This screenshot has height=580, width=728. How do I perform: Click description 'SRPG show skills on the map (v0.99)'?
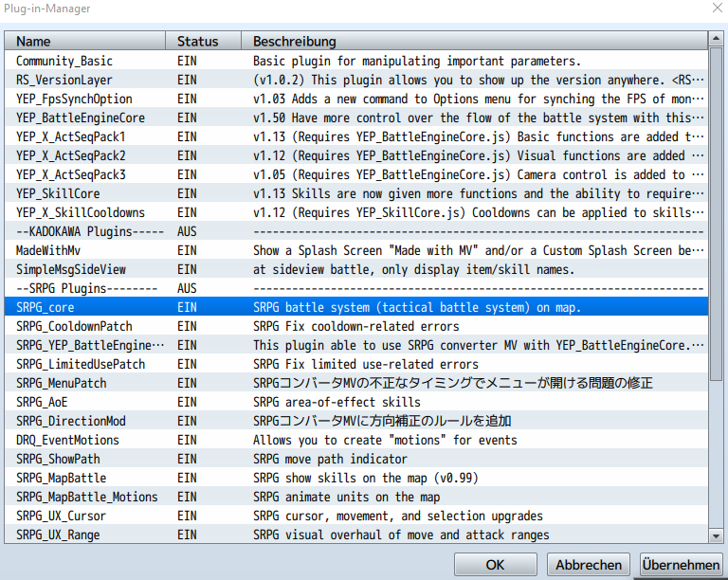click(365, 478)
